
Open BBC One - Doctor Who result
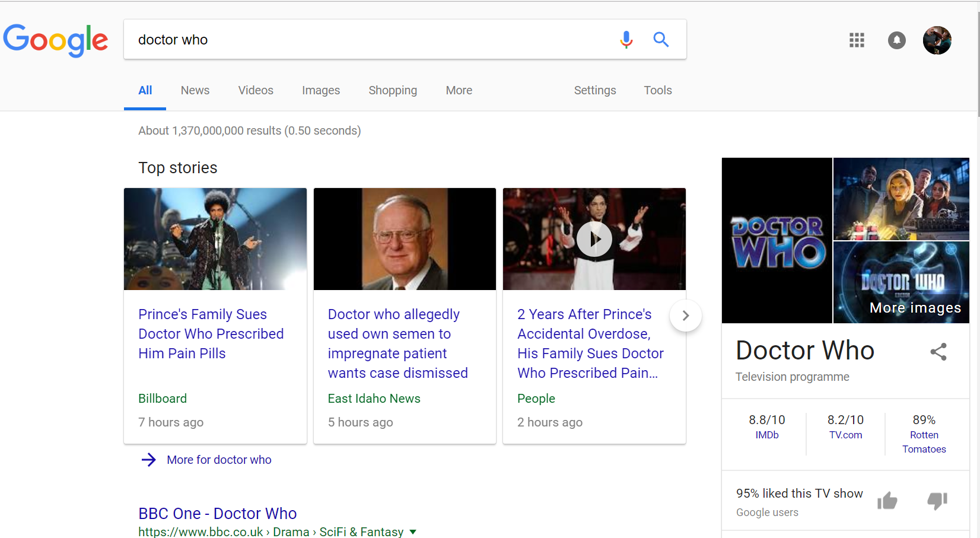point(218,513)
